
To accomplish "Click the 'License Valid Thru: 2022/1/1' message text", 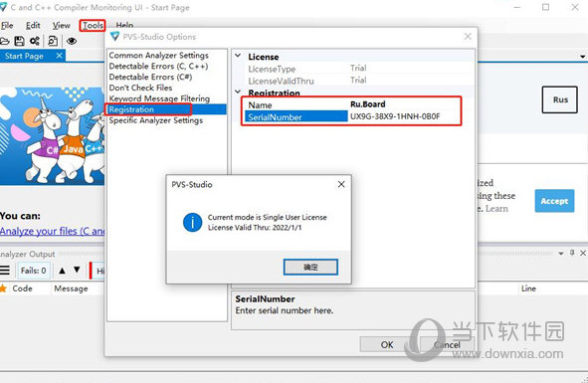I will (x=255, y=228).
